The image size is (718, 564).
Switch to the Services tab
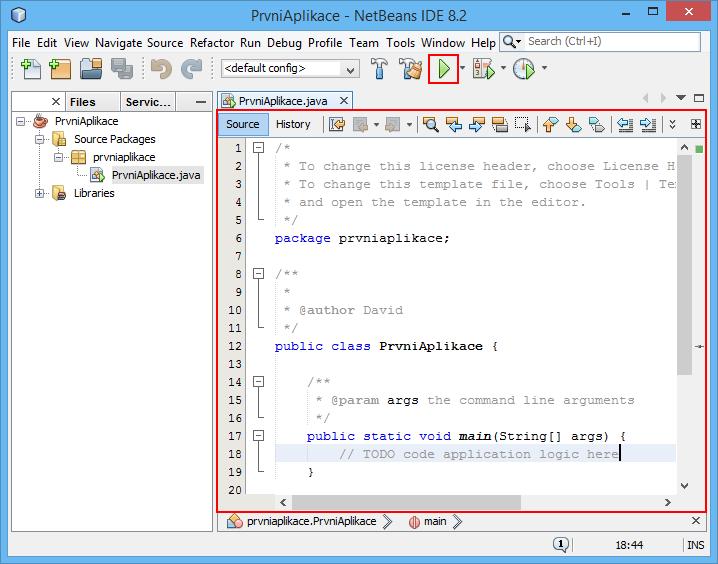click(x=148, y=102)
